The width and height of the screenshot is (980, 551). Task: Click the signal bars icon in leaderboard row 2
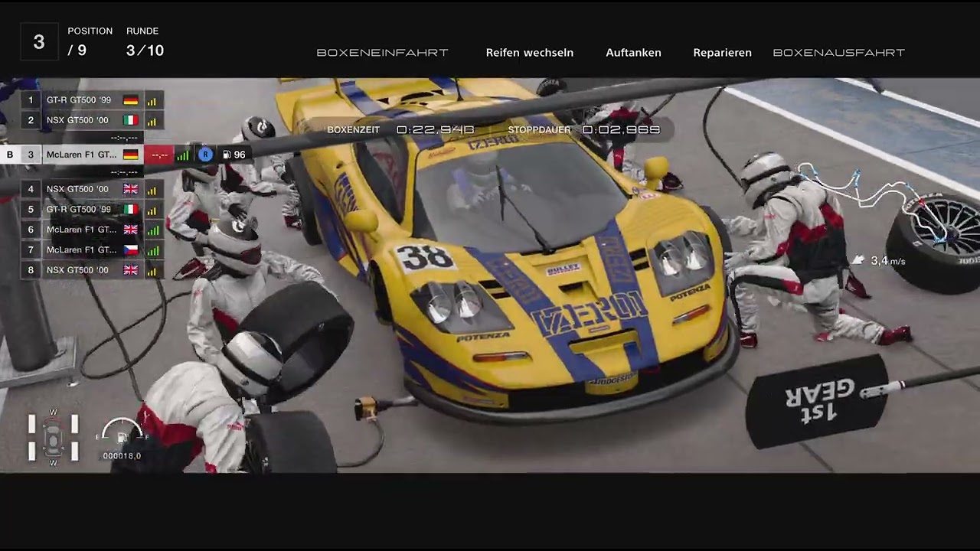pos(152,120)
